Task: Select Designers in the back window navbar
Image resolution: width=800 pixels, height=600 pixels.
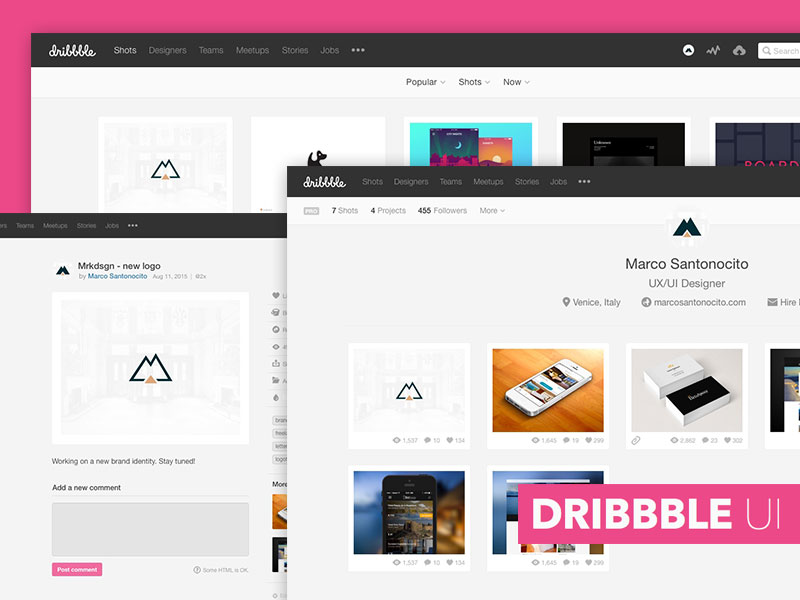Action: [x=167, y=50]
